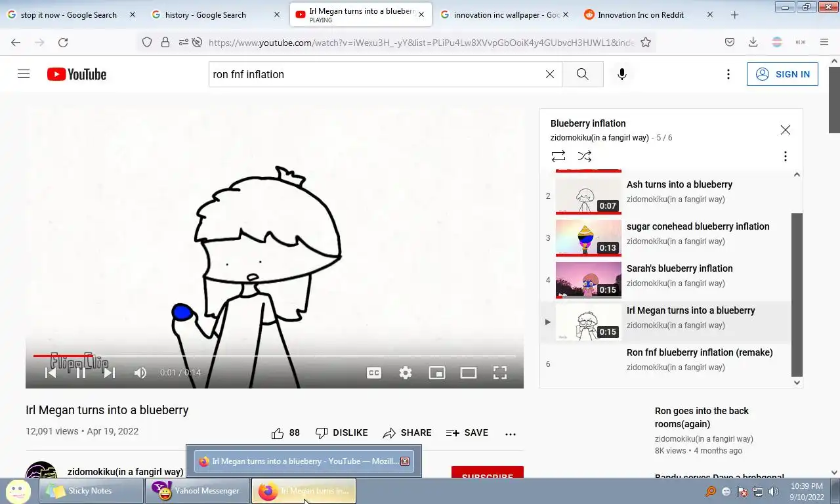Switch to stop it now Google Search tab
840x504 pixels.
[x=69, y=14]
